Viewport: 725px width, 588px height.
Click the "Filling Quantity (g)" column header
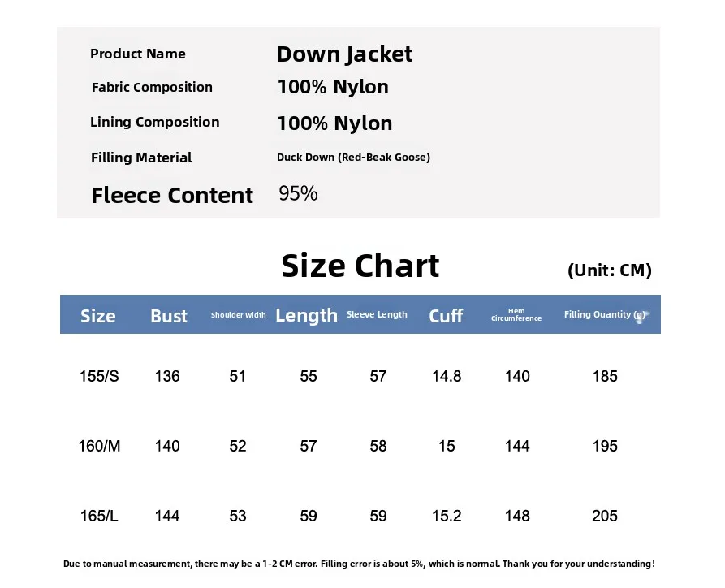[x=606, y=315]
